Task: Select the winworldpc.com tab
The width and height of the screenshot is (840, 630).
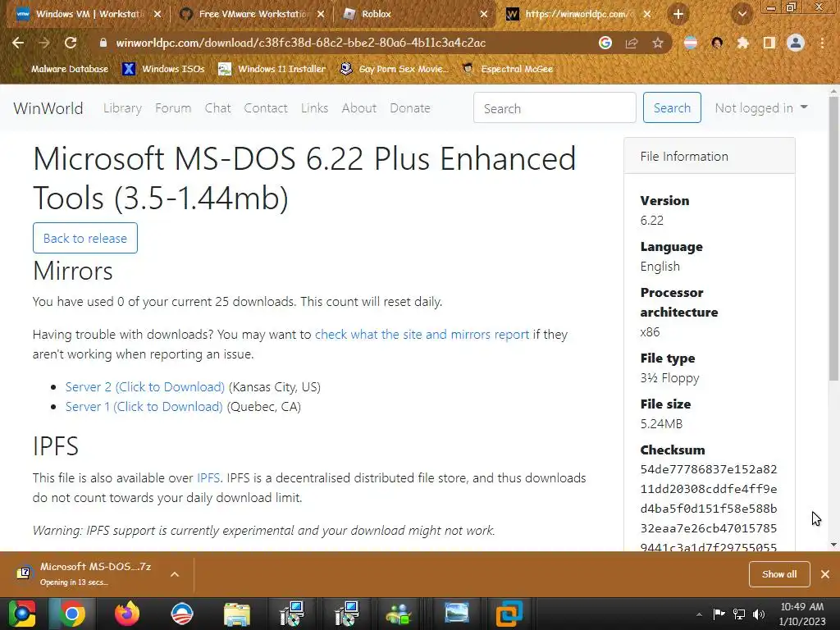Action: click(x=578, y=14)
